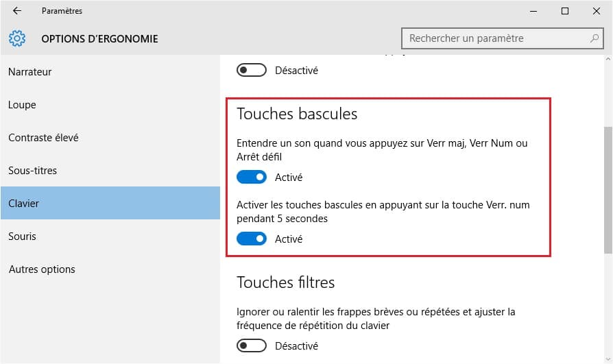
Task: Click the Touches bascules heading
Action: [297, 114]
